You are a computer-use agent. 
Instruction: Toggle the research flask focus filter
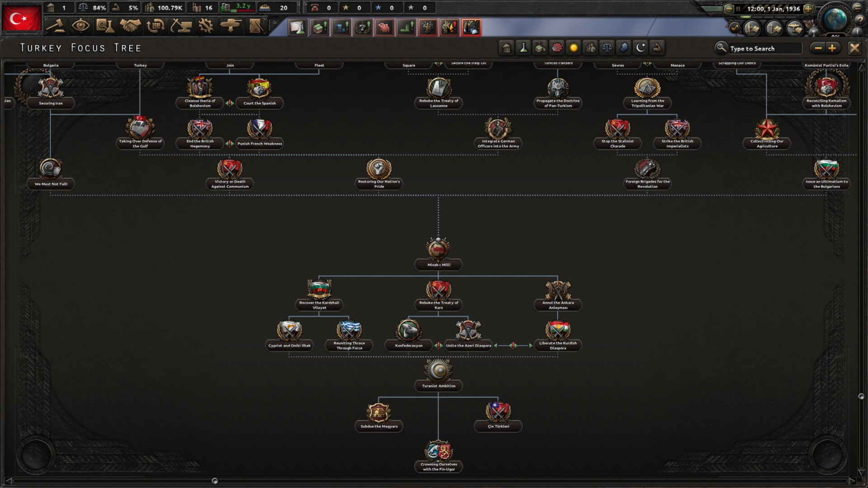(x=524, y=48)
